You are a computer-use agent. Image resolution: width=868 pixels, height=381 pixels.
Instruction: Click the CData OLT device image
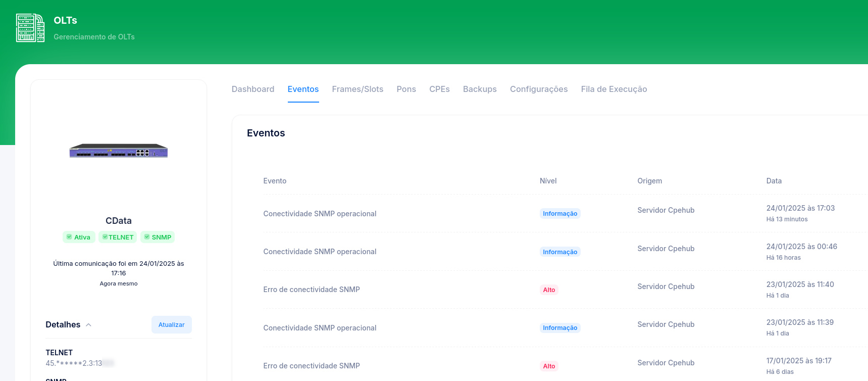click(119, 151)
